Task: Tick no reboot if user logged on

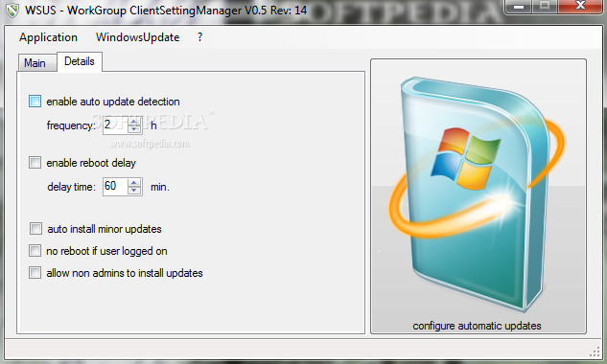Action: [x=35, y=251]
